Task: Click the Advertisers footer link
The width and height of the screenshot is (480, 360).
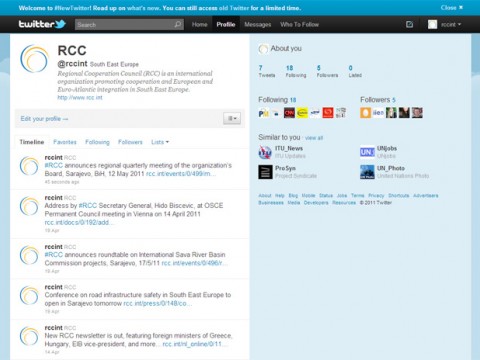Action: [x=426, y=196]
